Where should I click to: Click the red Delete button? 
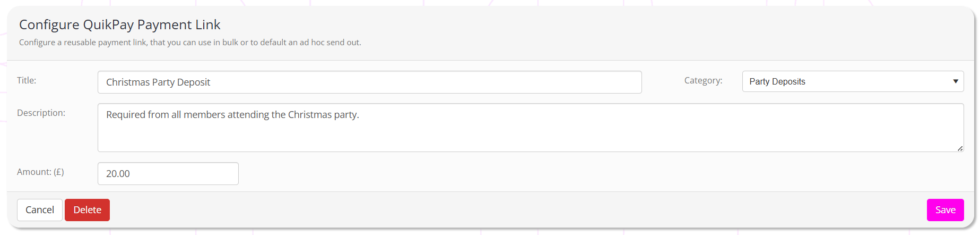[x=87, y=210]
